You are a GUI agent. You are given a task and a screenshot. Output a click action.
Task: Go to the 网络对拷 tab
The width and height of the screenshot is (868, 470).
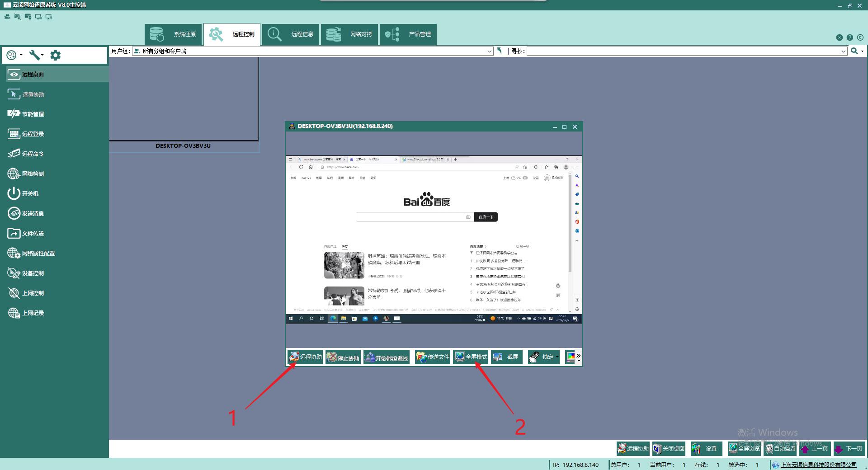[x=349, y=34]
